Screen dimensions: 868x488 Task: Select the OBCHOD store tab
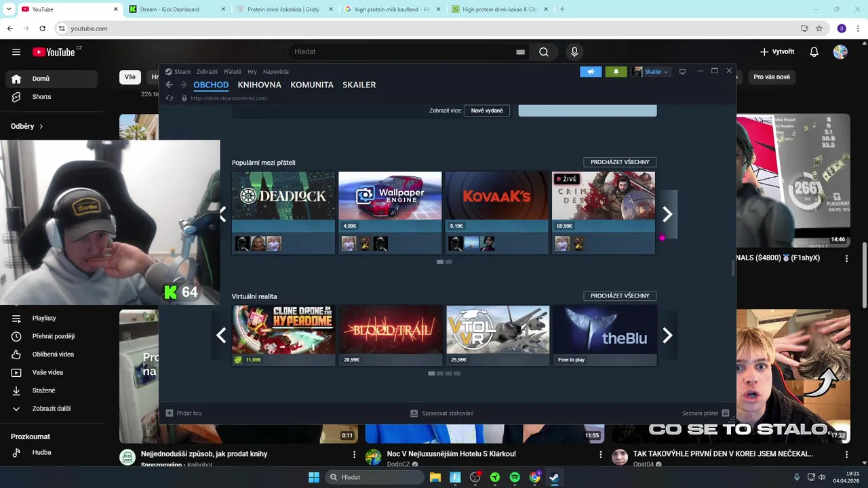(x=211, y=85)
